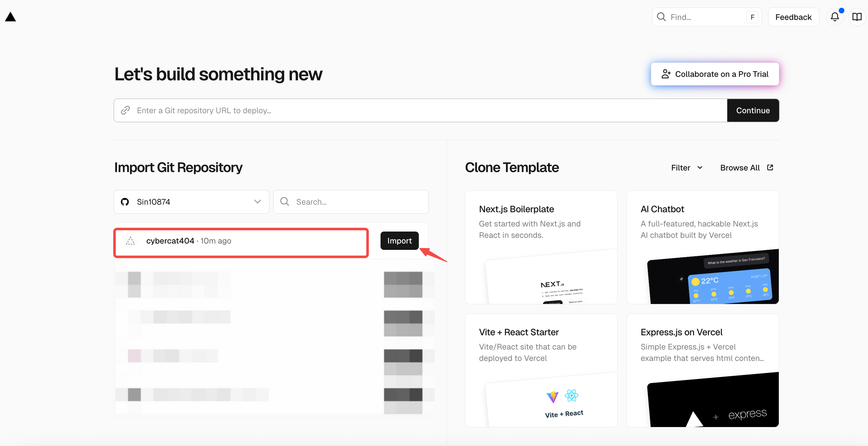Focus the Git repository URL field

[420, 110]
